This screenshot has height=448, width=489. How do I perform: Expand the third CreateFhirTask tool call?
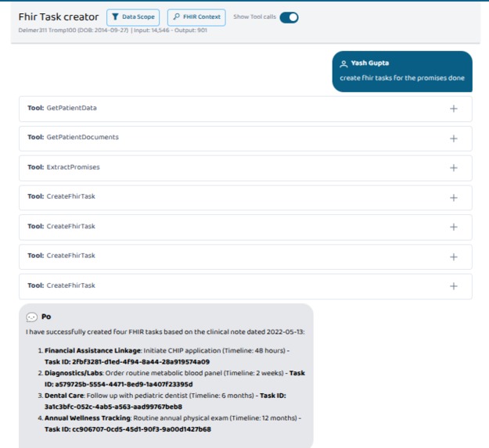[454, 257]
